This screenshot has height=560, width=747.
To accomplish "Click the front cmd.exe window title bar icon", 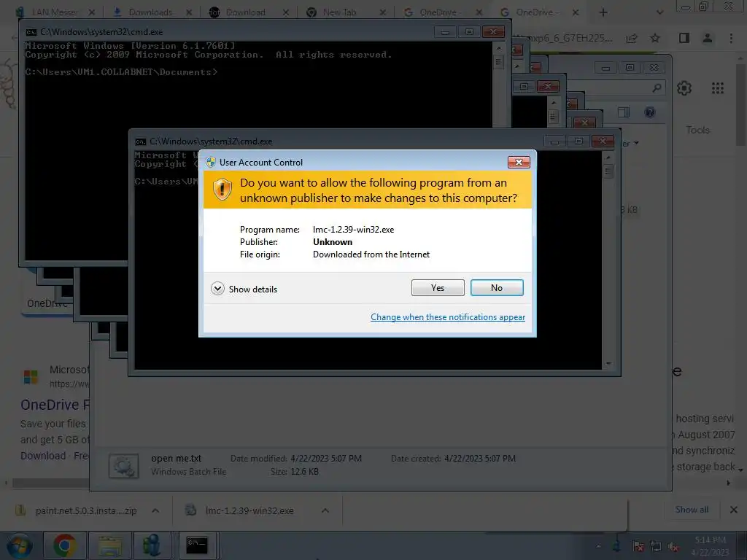I will pos(141,141).
